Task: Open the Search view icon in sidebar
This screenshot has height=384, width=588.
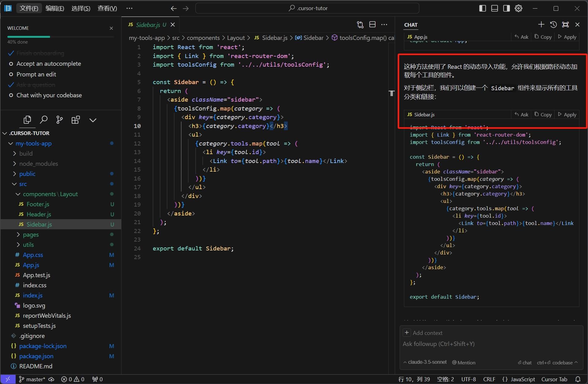Action: [x=44, y=120]
